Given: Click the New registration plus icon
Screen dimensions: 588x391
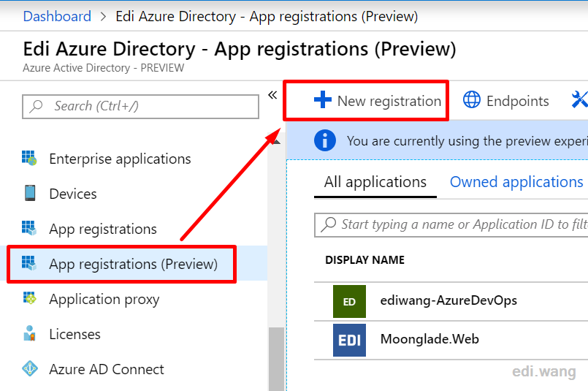Looking at the screenshot, I should click(x=323, y=100).
